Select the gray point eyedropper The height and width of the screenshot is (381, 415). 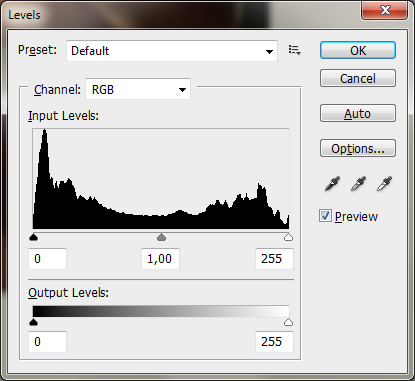[x=358, y=184]
